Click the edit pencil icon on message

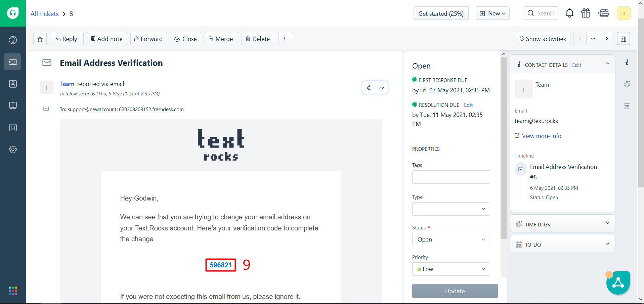369,88
